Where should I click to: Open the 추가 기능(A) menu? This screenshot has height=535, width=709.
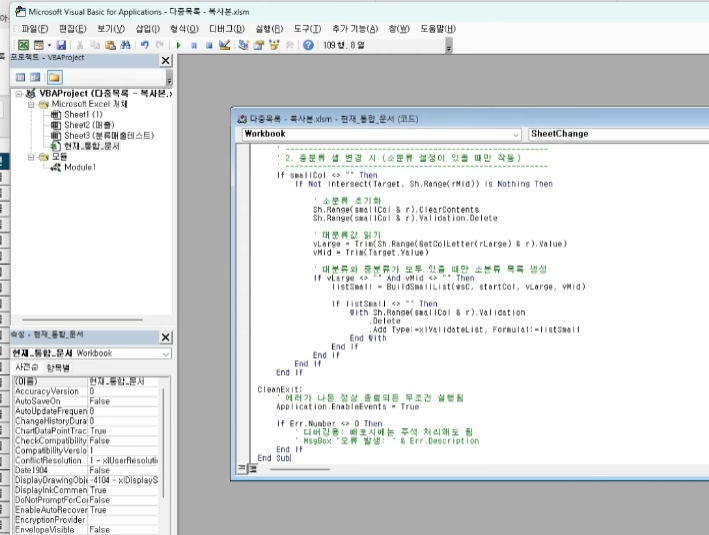(355, 29)
